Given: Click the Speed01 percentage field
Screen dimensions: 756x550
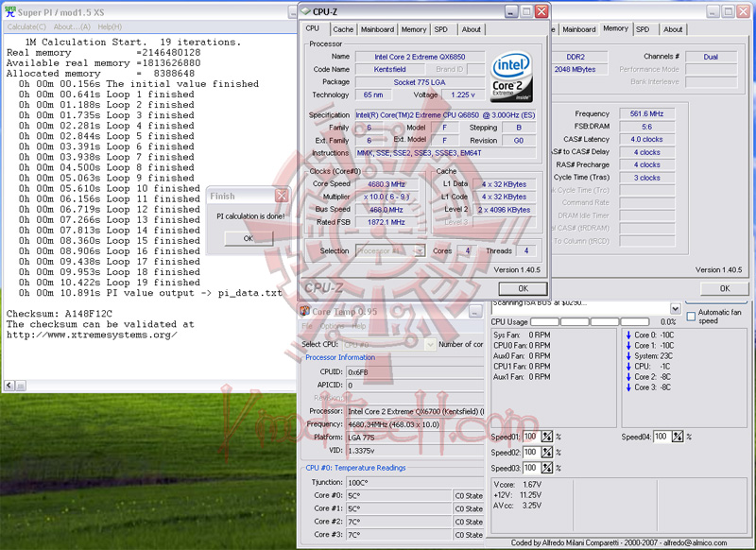Looking at the screenshot, I should [x=531, y=437].
